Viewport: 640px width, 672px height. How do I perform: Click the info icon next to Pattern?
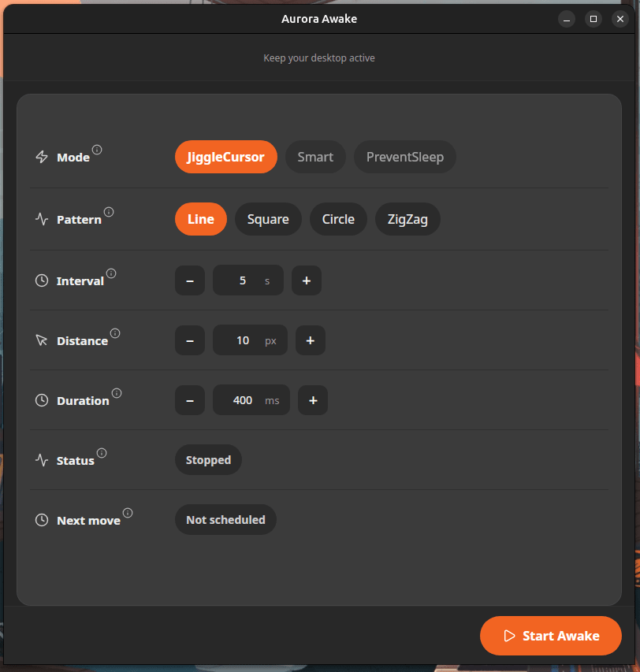coord(109,212)
